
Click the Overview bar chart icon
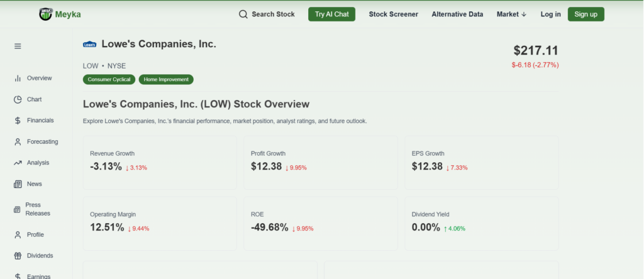coord(18,79)
